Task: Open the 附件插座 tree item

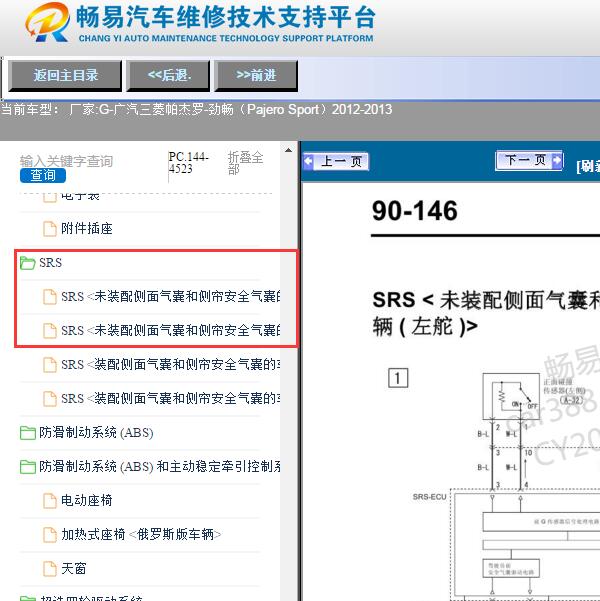Action: tap(87, 228)
